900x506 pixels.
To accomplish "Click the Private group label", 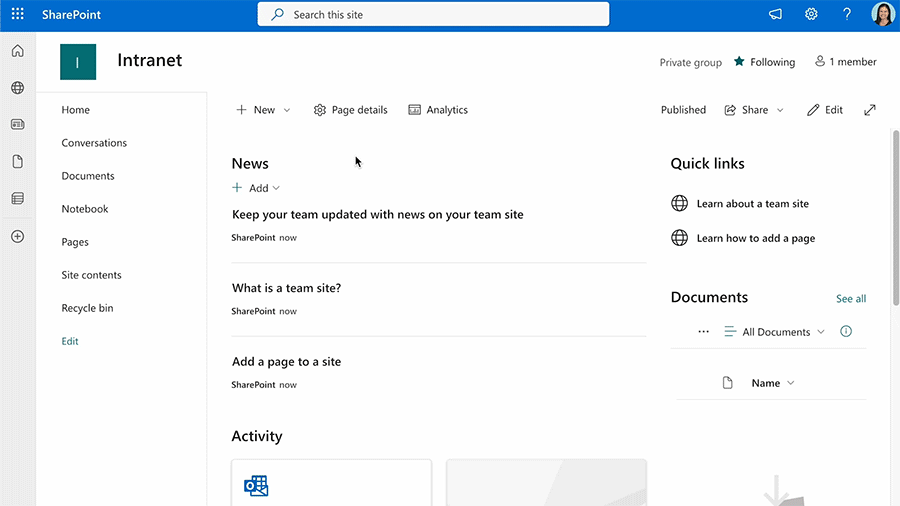I will click(x=690, y=62).
